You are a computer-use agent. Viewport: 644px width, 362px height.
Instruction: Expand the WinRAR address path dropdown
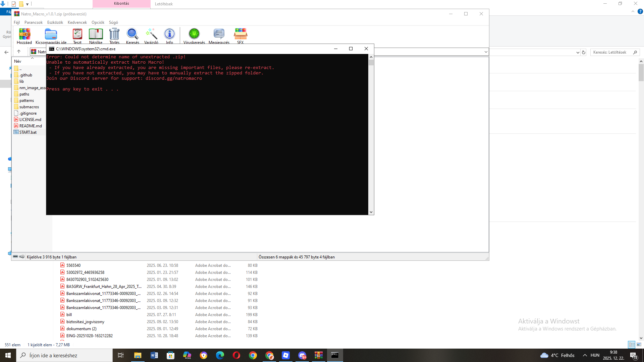486,52
